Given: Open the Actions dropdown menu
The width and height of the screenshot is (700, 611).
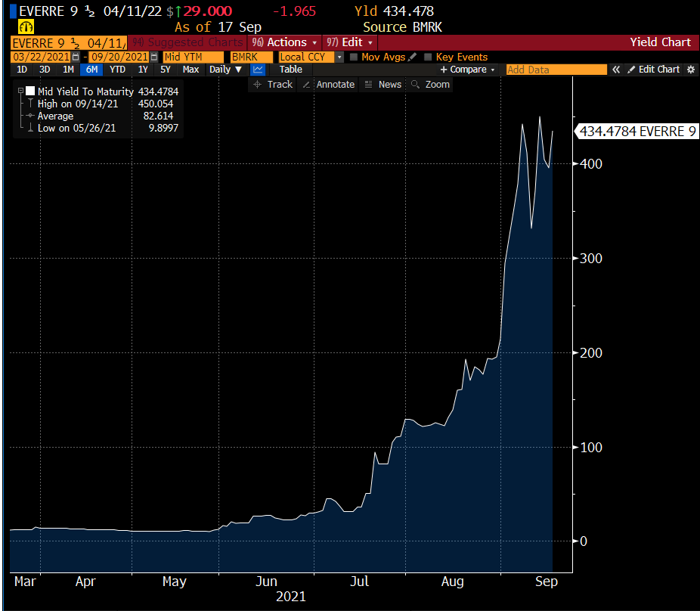Looking at the screenshot, I should click(284, 42).
